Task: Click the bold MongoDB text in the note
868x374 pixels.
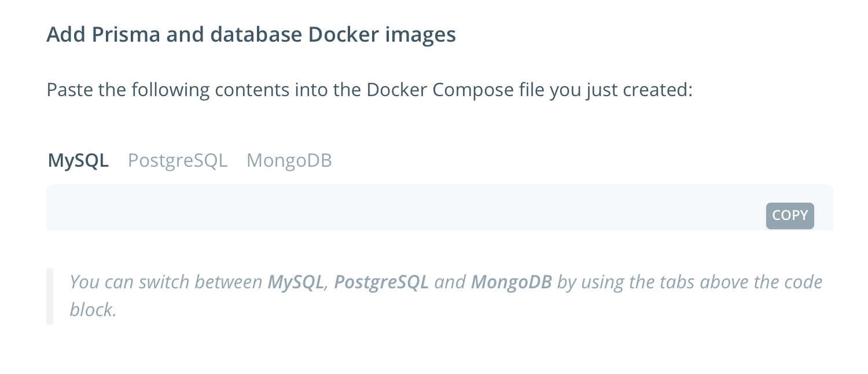Action: pyautogui.click(x=511, y=282)
